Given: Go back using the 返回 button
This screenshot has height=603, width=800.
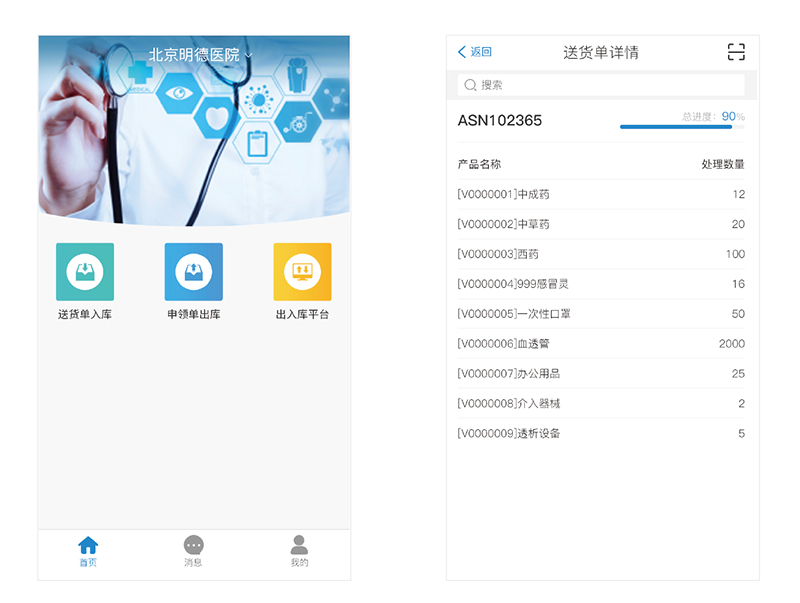Looking at the screenshot, I should coord(475,52).
